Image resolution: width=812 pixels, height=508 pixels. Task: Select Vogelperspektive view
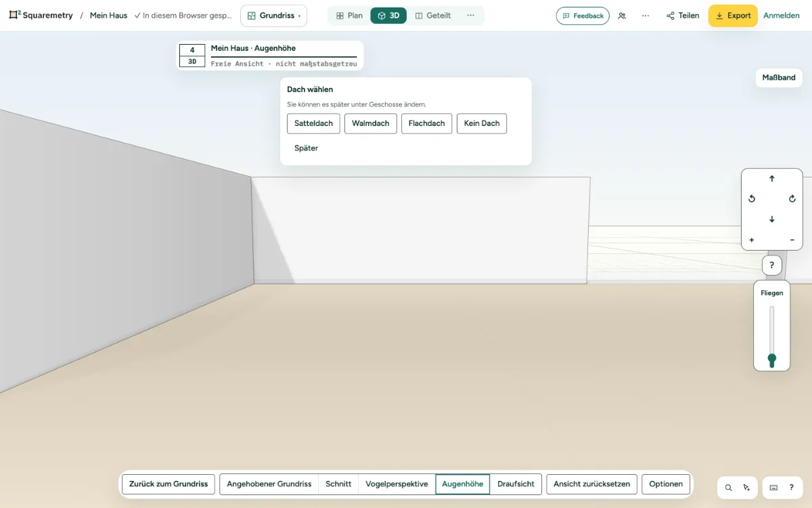point(397,484)
